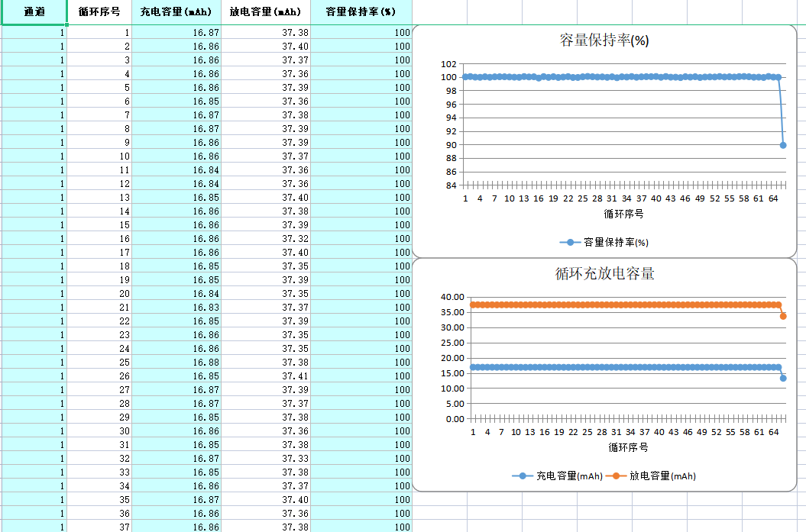Click channel cell in cycle 5 row
The width and height of the screenshot is (806, 532).
point(34,87)
